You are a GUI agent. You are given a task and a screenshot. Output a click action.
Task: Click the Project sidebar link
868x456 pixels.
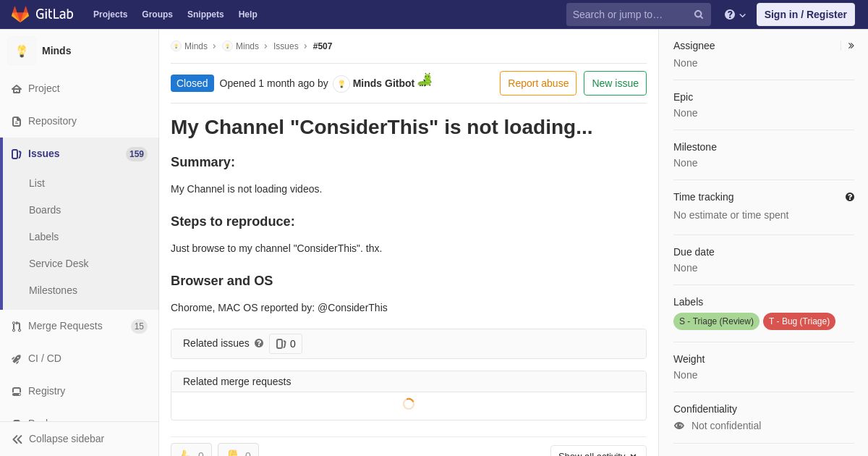(44, 88)
